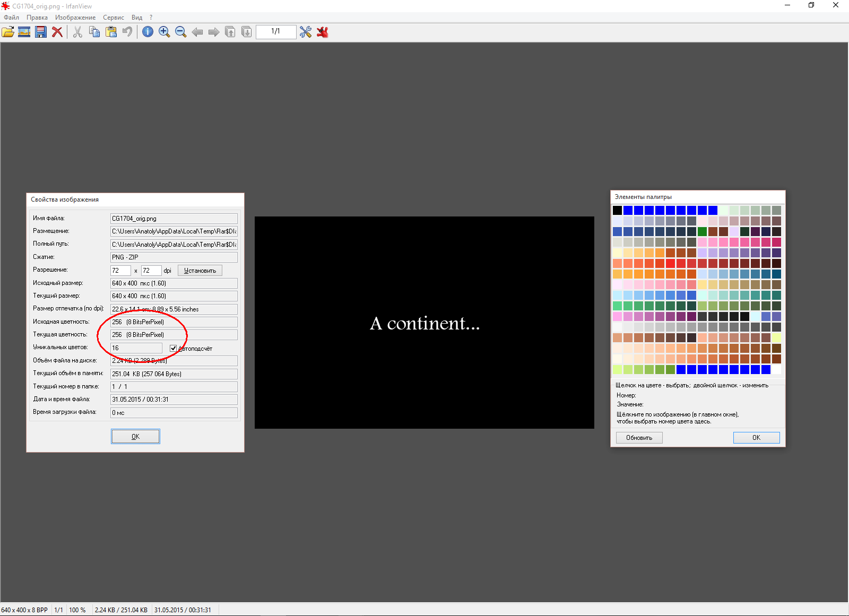Click the first 72 dpi resolution field
849x616 pixels.
coord(120,271)
